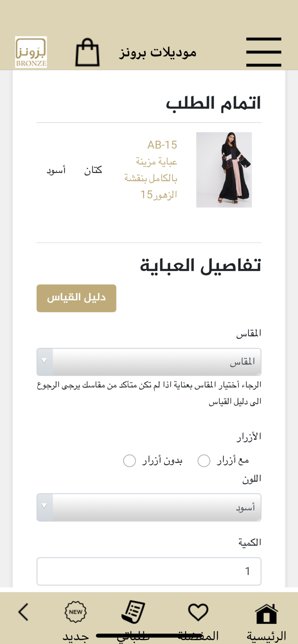Tap the Bronze logo
Image resolution: width=298 pixels, height=644 pixels.
click(31, 52)
